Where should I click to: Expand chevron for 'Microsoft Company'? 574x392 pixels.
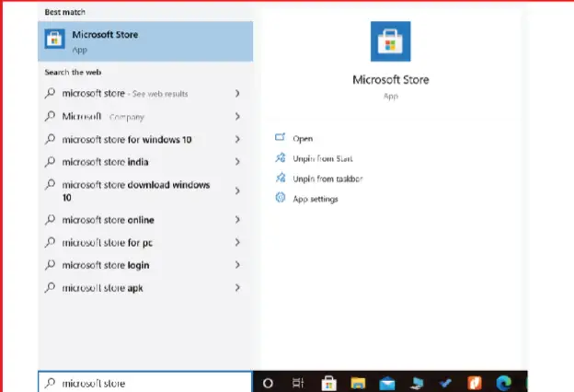(x=237, y=117)
